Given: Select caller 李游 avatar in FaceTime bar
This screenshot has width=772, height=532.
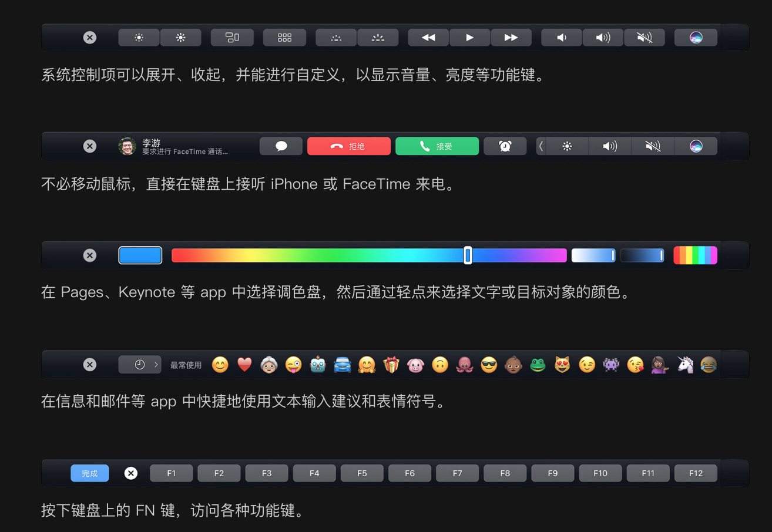Looking at the screenshot, I should coord(127,146).
